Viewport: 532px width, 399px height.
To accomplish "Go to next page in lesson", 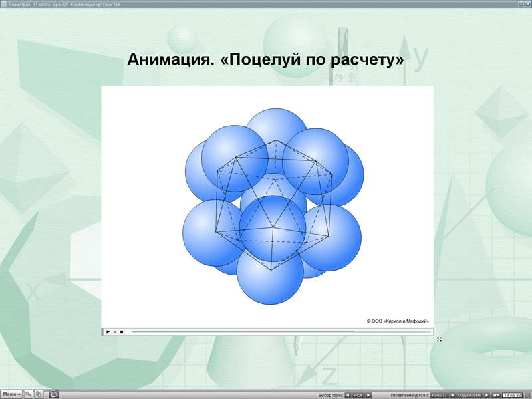I will pyautogui.click(x=487, y=395).
